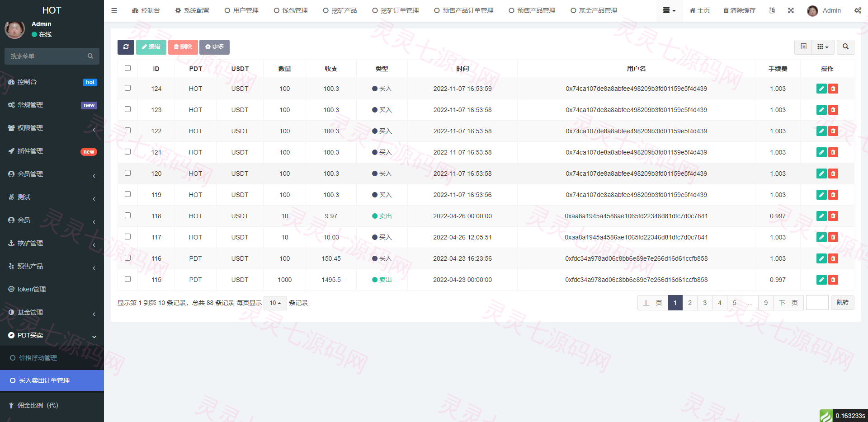The width and height of the screenshot is (868, 422).
Task: Click green edit icon for row 116
Action: [x=821, y=258]
